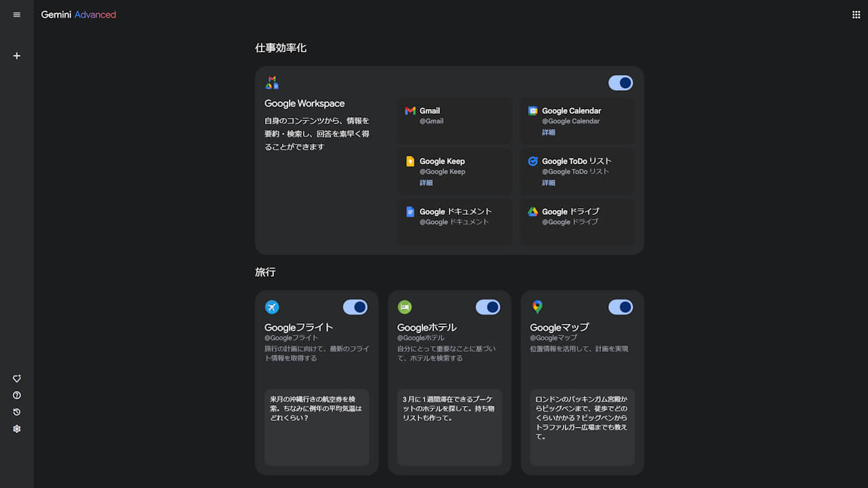Click the Googleホテル extension icon
Screen dimensions: 868x488
[x=405, y=307]
